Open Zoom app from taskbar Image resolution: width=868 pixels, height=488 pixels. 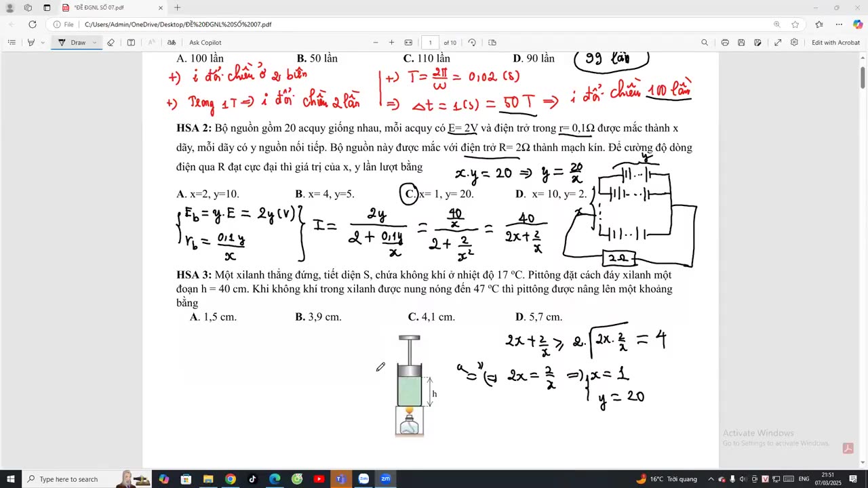click(x=385, y=479)
